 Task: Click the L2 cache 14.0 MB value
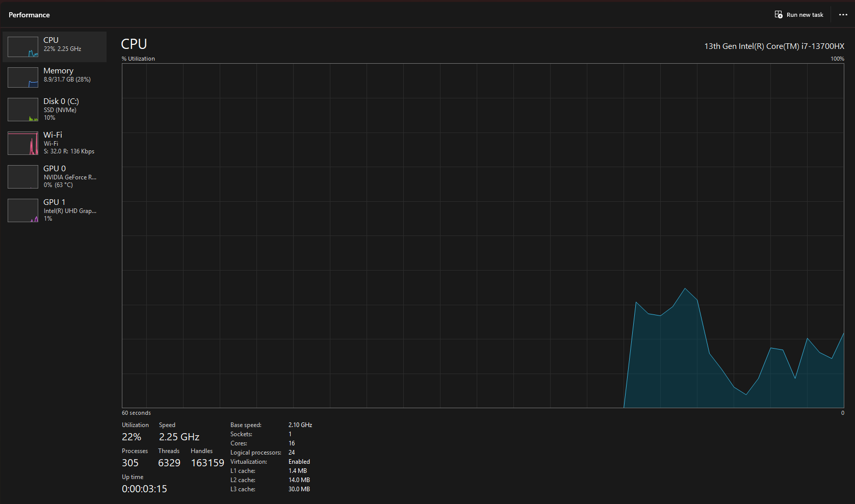[299, 480]
